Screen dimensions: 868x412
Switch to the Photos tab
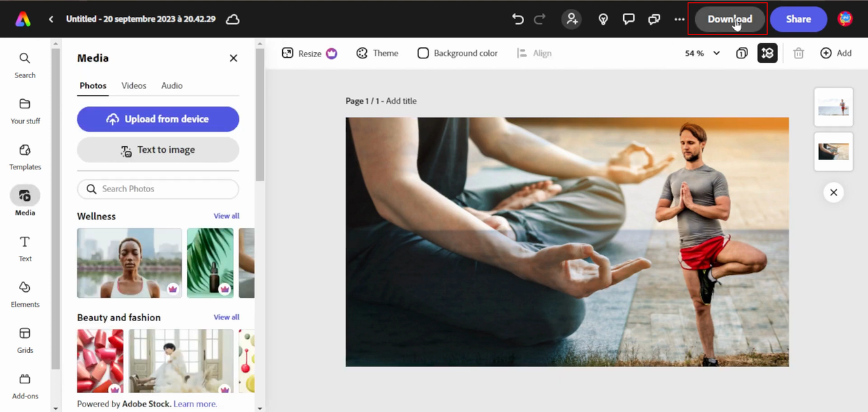(x=93, y=86)
